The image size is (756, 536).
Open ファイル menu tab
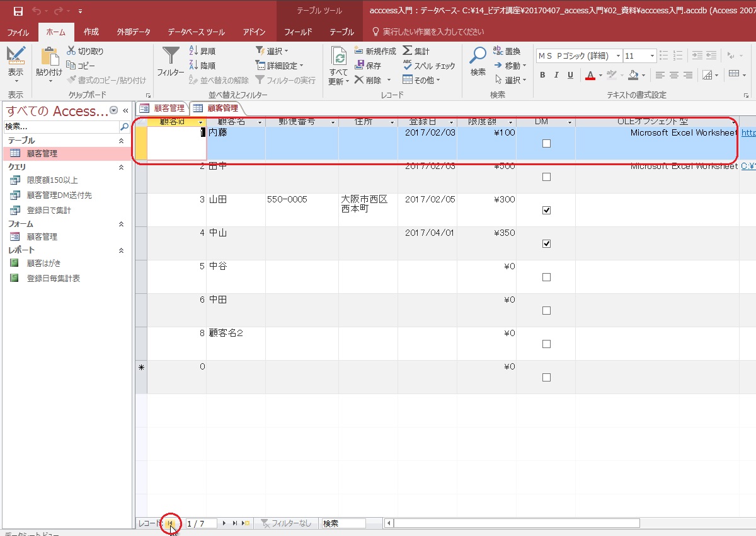(18, 32)
